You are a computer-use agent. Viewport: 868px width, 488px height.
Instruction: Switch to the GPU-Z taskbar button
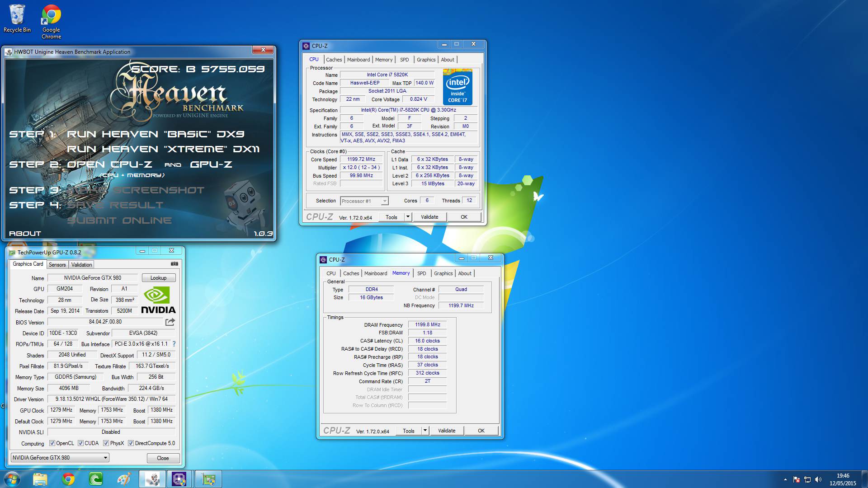208,479
